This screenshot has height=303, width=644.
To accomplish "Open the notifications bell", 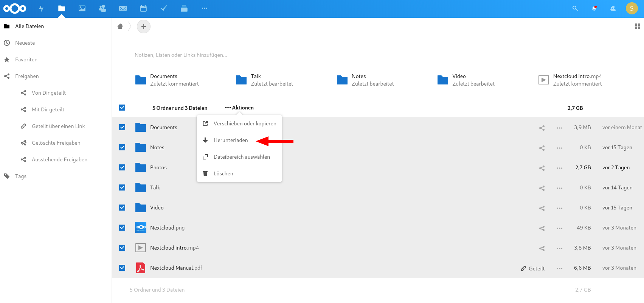I will [x=594, y=8].
